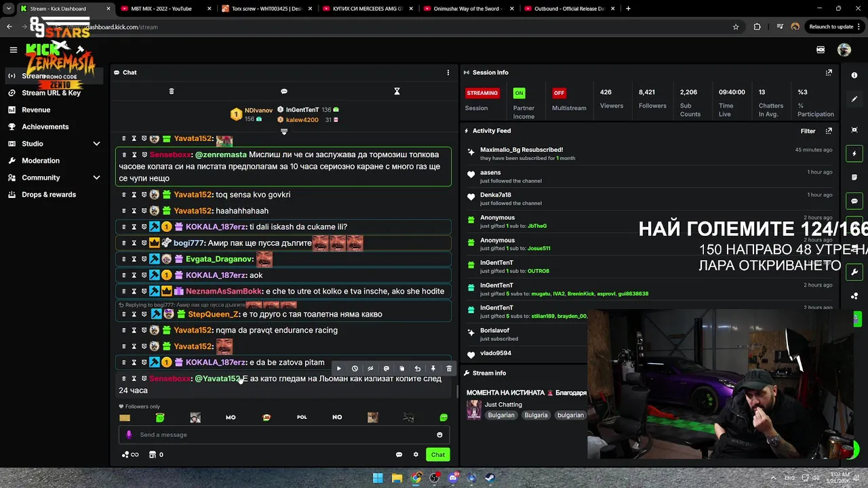This screenshot has height=488, width=868.
Task: Click the trash icon in message hover toolbar
Action: click(x=449, y=369)
